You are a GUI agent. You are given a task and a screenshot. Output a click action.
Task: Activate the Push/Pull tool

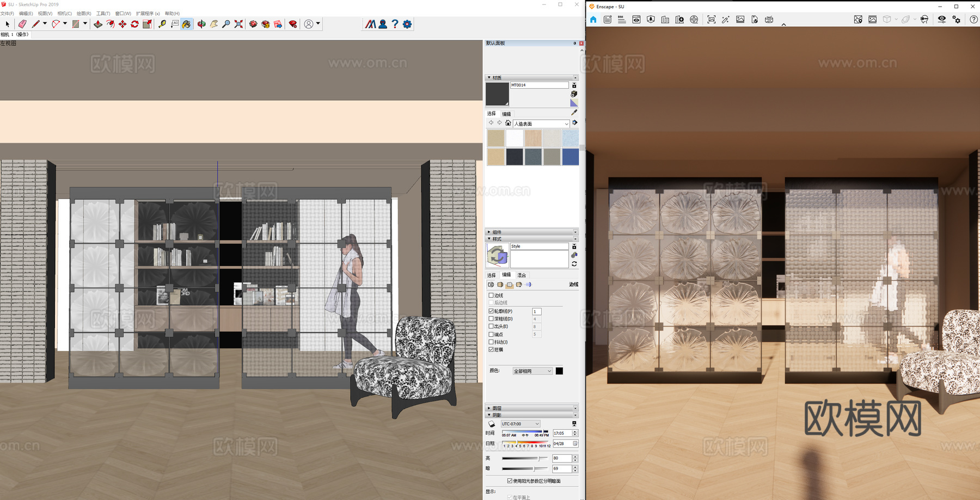coord(98,24)
